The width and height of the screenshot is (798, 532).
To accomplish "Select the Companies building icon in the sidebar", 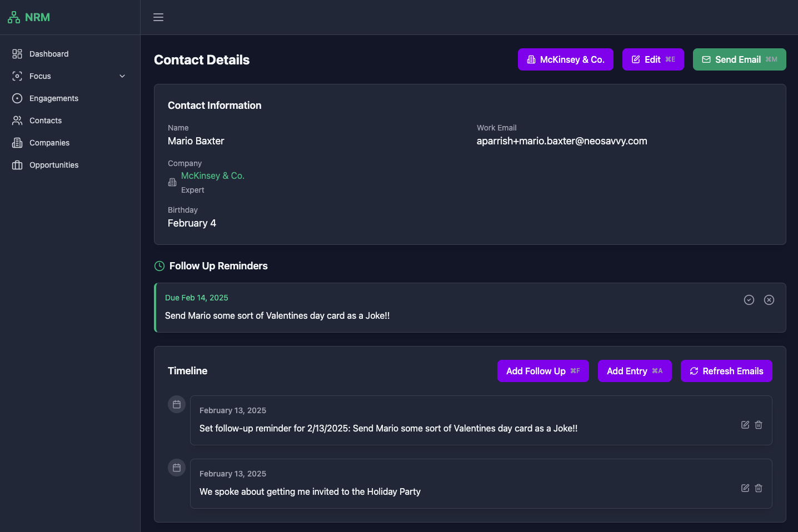I will 16,143.
